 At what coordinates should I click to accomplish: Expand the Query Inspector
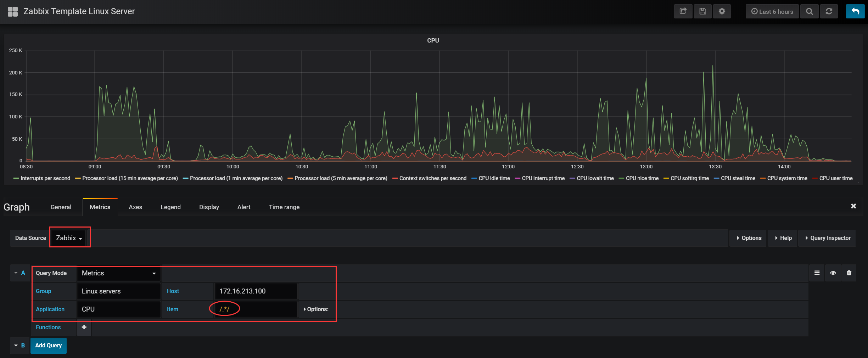point(828,238)
